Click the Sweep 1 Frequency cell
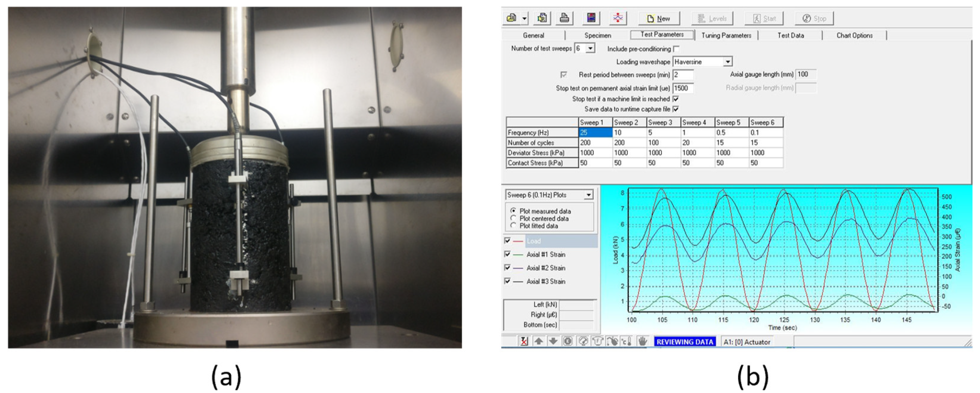980x393 pixels. (x=595, y=133)
